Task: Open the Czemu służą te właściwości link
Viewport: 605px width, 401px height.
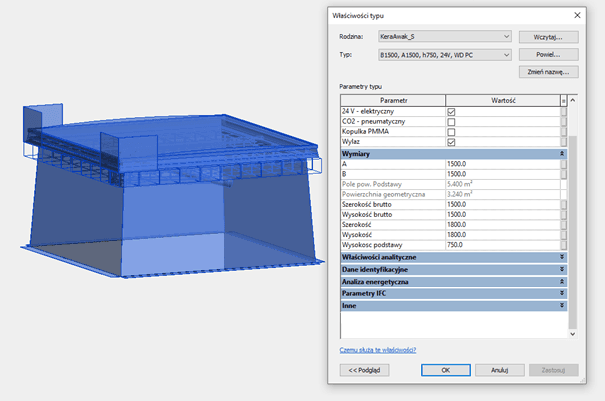Action: (378, 350)
